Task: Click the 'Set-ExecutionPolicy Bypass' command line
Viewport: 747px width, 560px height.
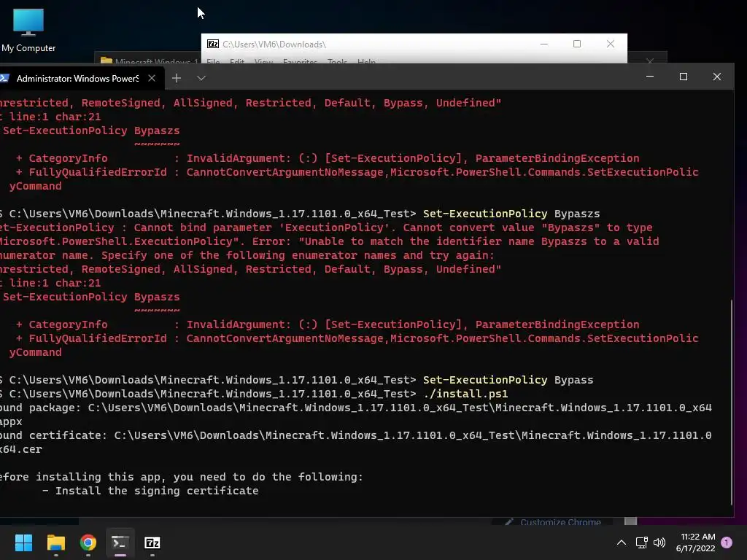Action: tap(508, 380)
